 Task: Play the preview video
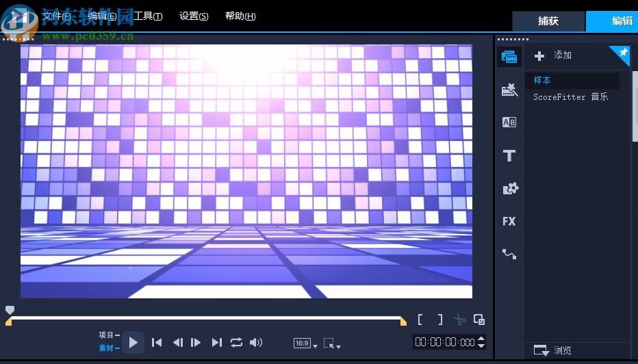133,342
